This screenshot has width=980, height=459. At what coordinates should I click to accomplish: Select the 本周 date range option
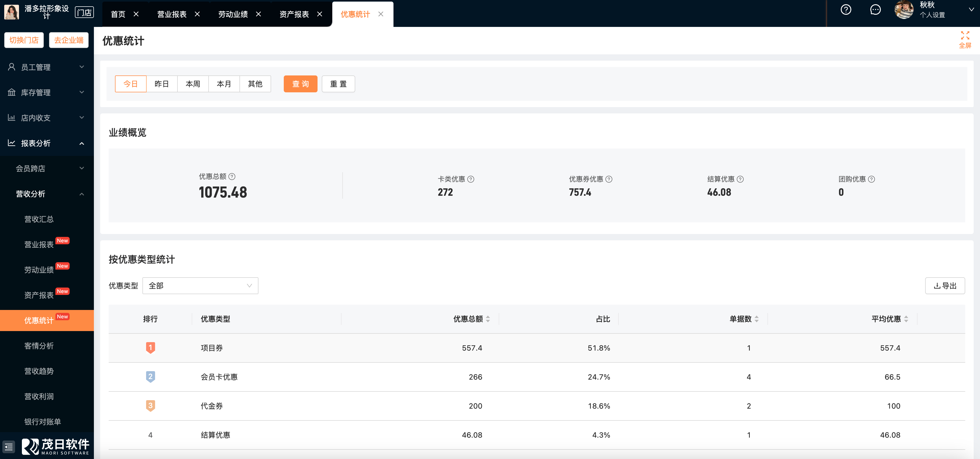(x=193, y=84)
